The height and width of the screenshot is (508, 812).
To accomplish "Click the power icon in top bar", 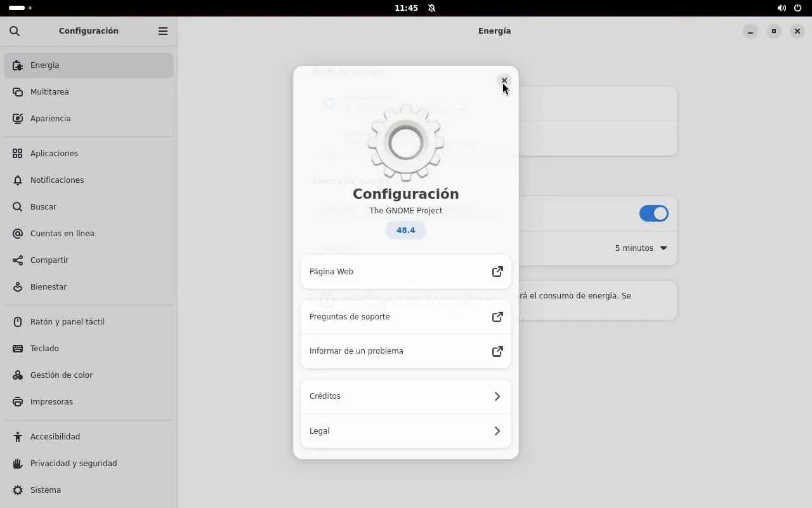I will pos(798,8).
